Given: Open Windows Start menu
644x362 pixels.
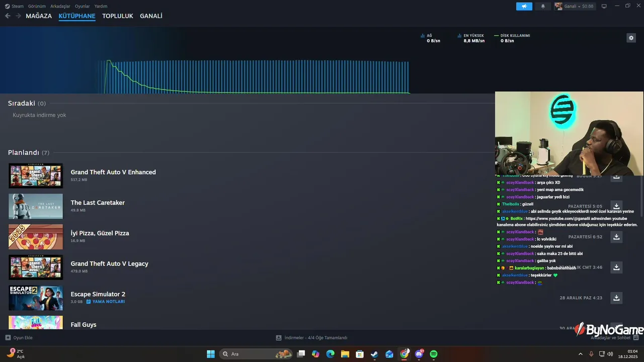Looking at the screenshot, I should [x=211, y=354].
